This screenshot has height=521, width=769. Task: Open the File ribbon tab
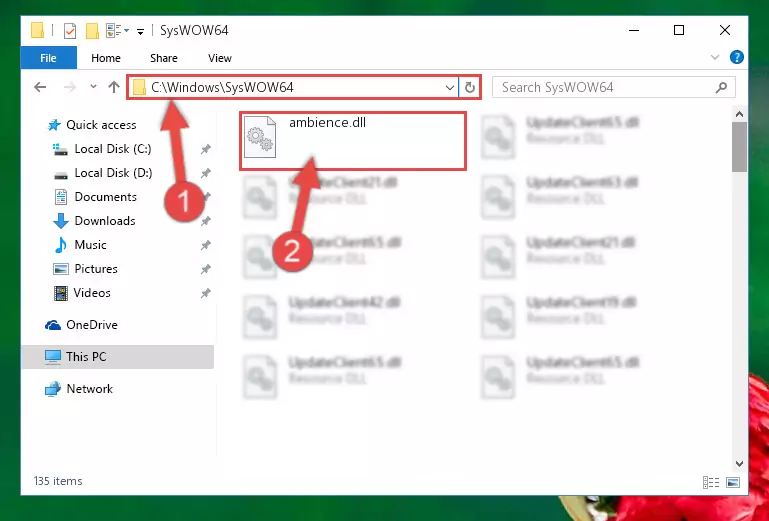(x=49, y=58)
